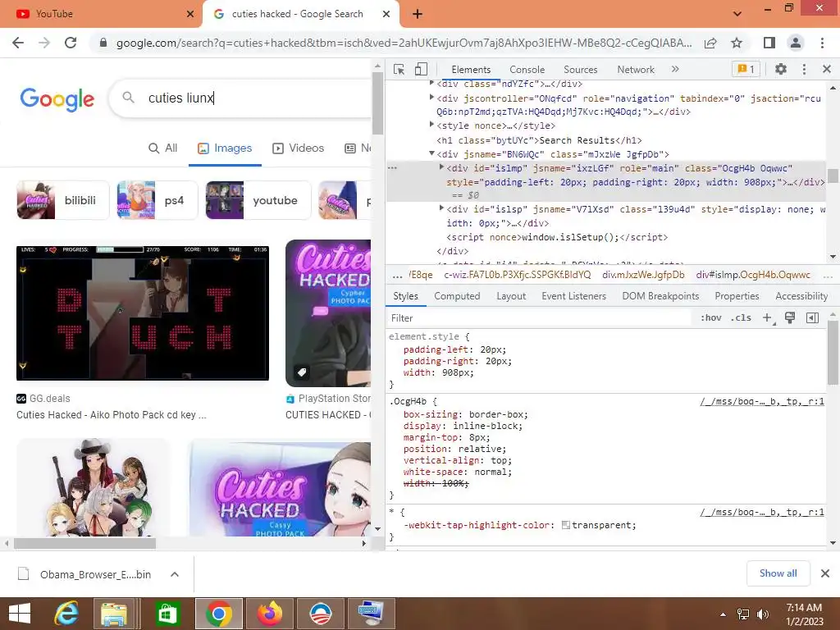
Task: Click Show all downloads
Action: point(778,573)
